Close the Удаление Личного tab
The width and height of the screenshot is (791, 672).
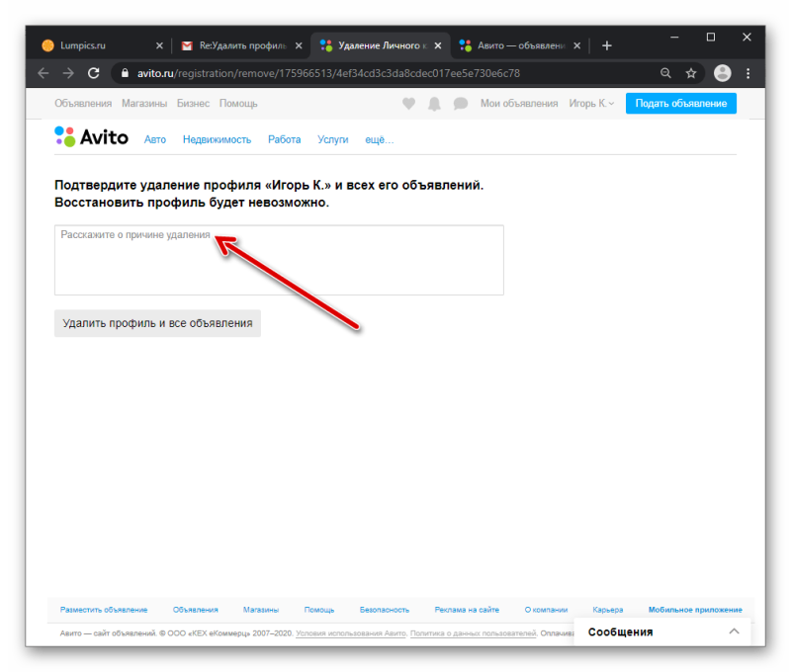(x=438, y=45)
